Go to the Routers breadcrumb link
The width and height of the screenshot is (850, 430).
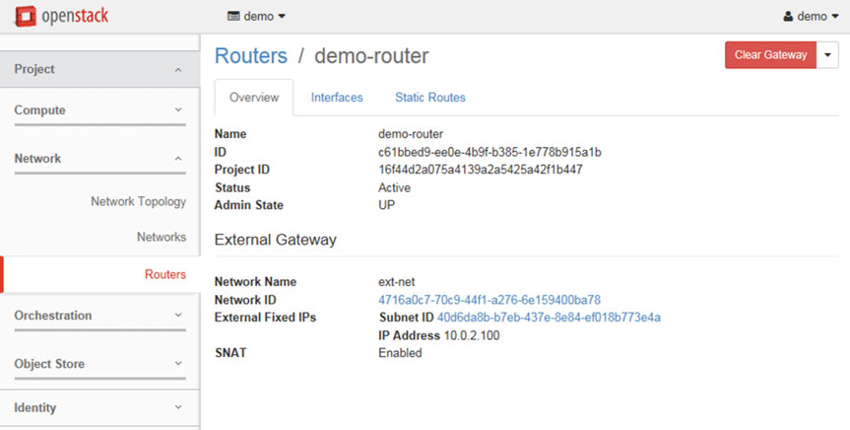click(x=251, y=56)
